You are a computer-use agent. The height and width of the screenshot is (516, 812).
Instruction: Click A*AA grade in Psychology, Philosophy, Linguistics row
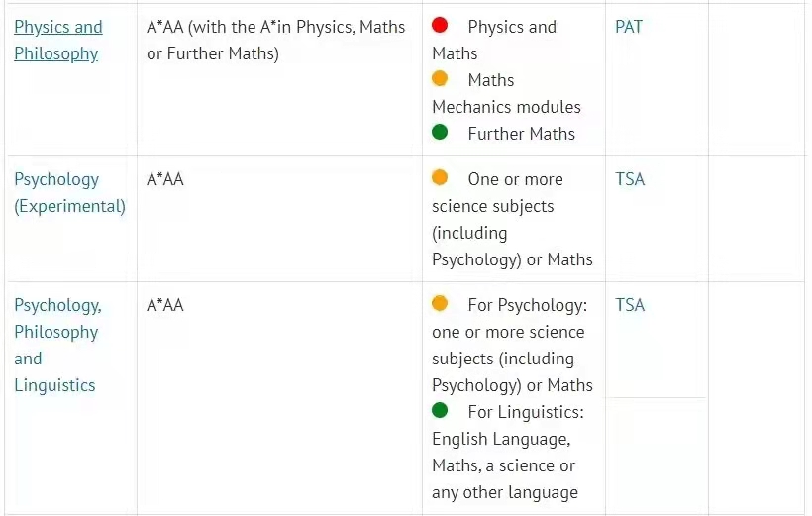click(165, 305)
